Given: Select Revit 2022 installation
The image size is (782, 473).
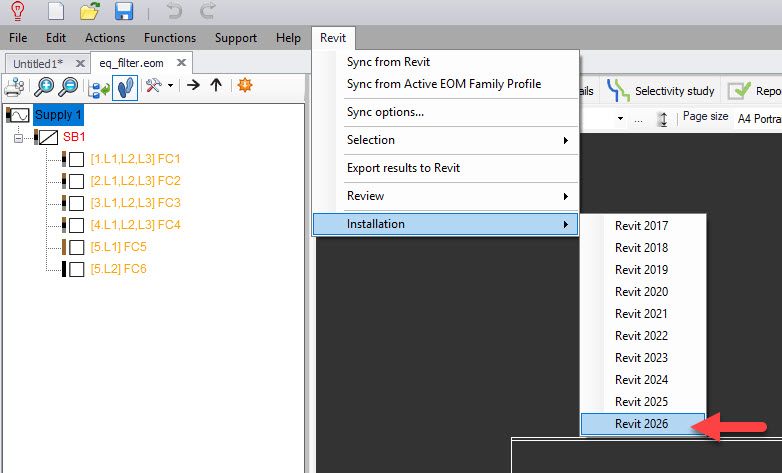Looking at the screenshot, I should coord(643,336).
